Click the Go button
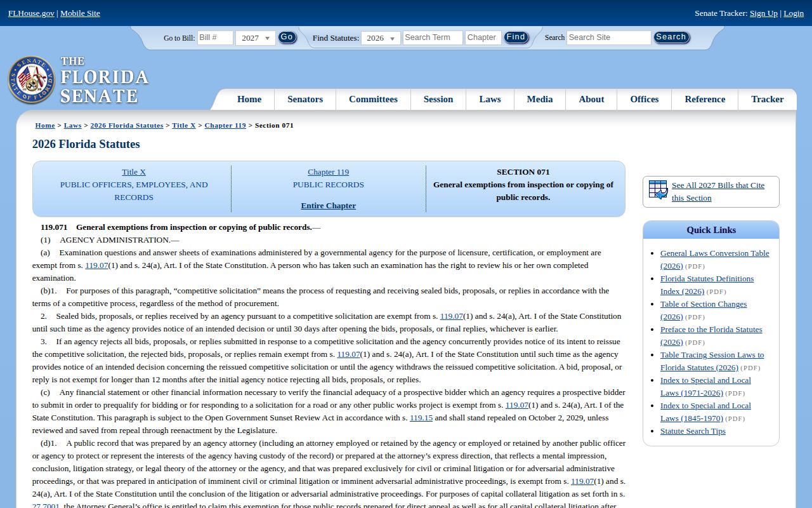Viewport: 812px width, 508px height. (x=287, y=37)
